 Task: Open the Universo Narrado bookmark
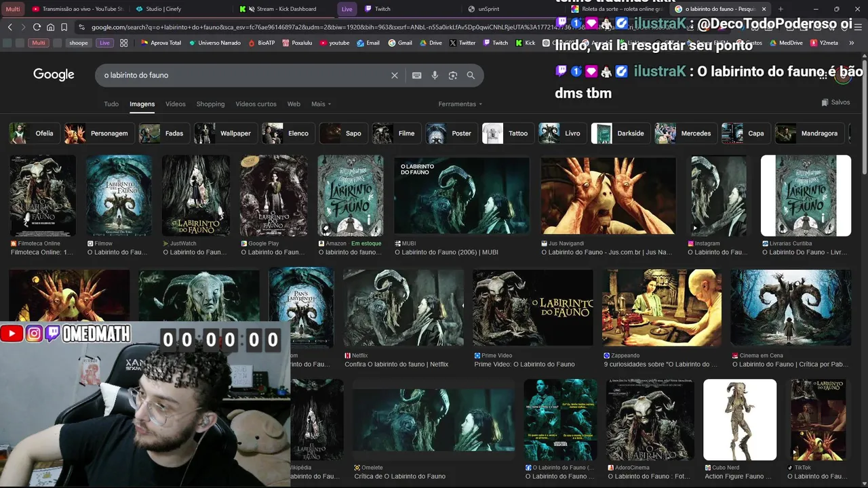point(214,43)
